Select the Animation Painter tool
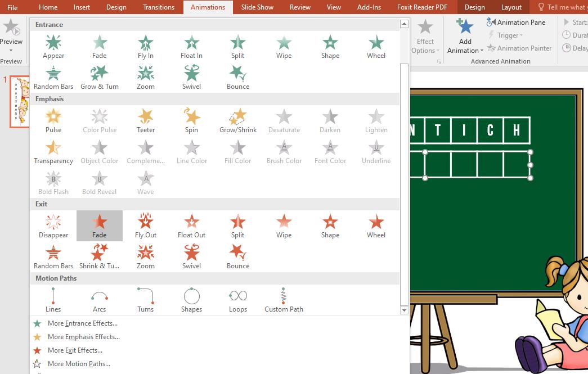 (x=519, y=48)
